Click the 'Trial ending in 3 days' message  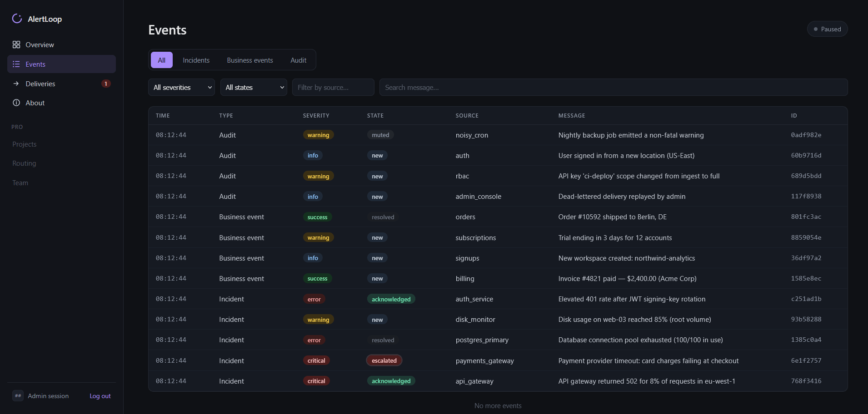coord(615,237)
